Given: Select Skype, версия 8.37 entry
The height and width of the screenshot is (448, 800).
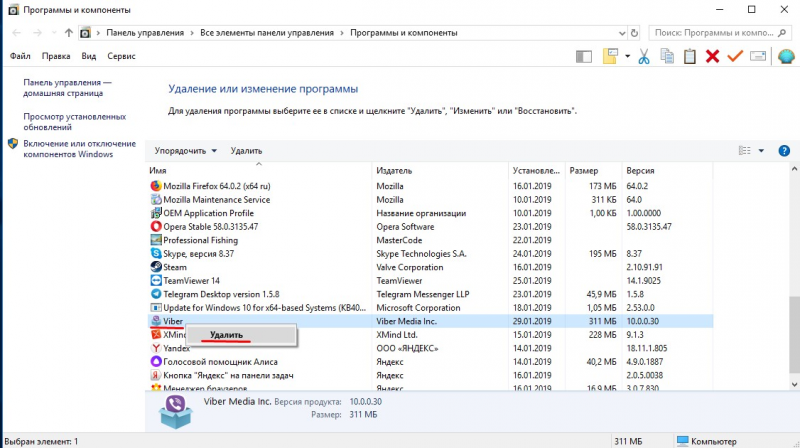Looking at the screenshot, I should click(x=431, y=254).
